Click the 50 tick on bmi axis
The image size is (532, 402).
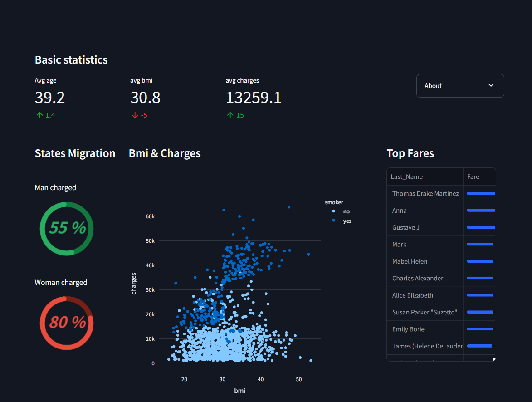click(x=298, y=379)
